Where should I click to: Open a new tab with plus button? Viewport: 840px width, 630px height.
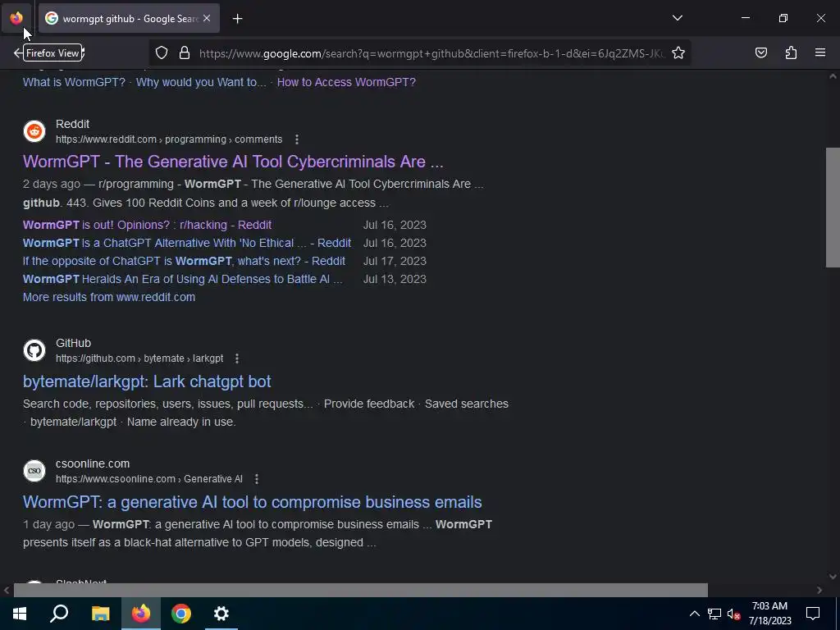(237, 19)
